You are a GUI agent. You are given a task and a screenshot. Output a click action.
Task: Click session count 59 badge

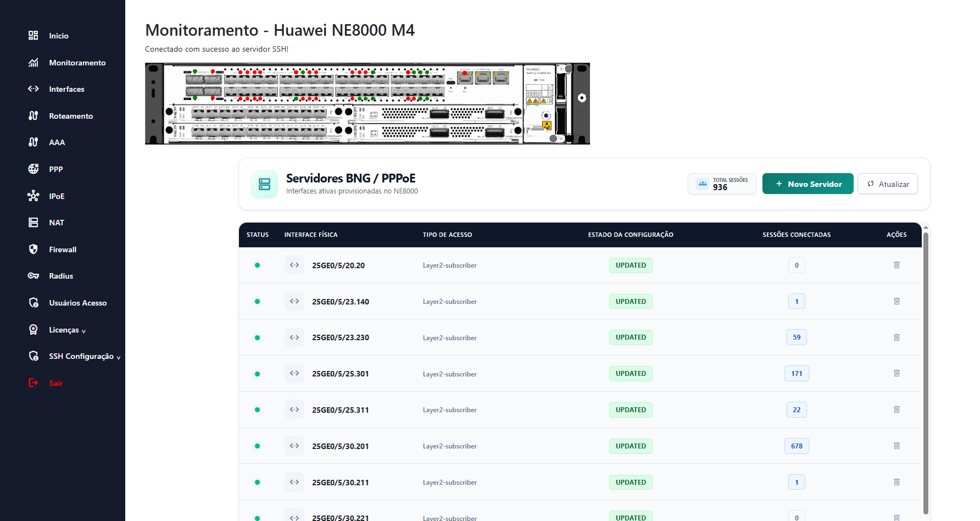coord(797,337)
